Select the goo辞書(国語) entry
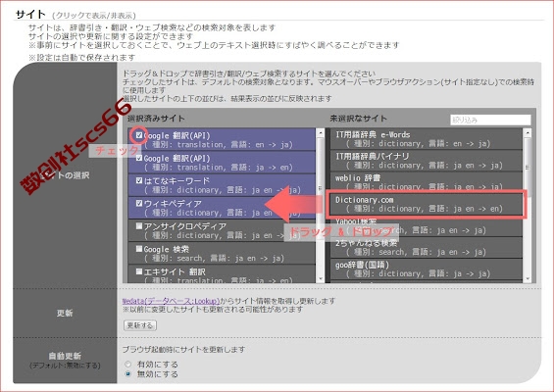Viewport: 554px width, 392px height. [427, 269]
